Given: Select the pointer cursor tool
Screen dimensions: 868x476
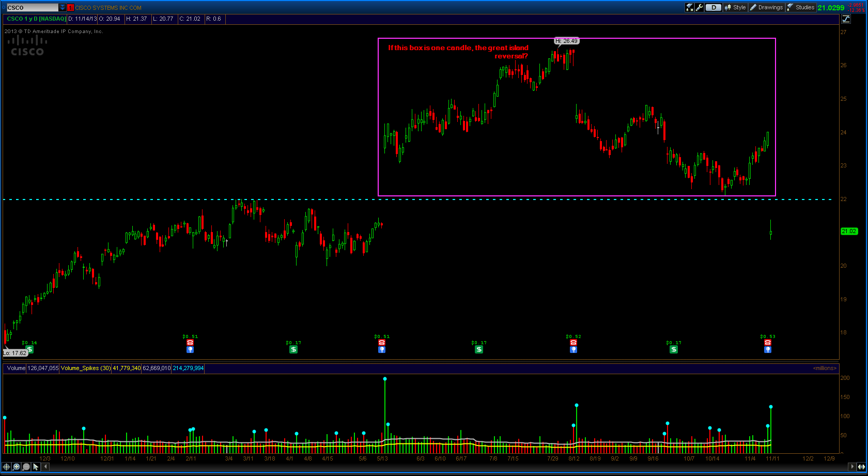Looking at the screenshot, I should click(x=36, y=467).
